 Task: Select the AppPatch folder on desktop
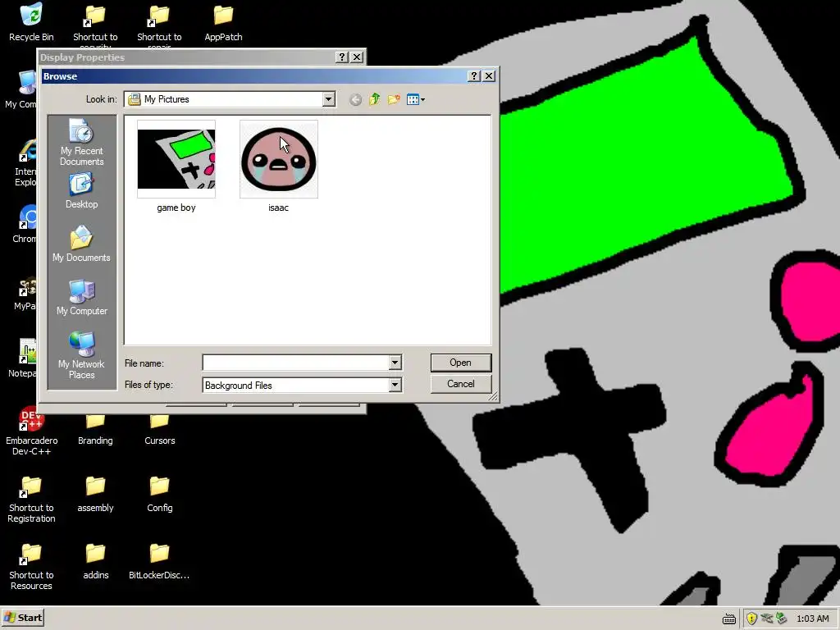click(223, 22)
